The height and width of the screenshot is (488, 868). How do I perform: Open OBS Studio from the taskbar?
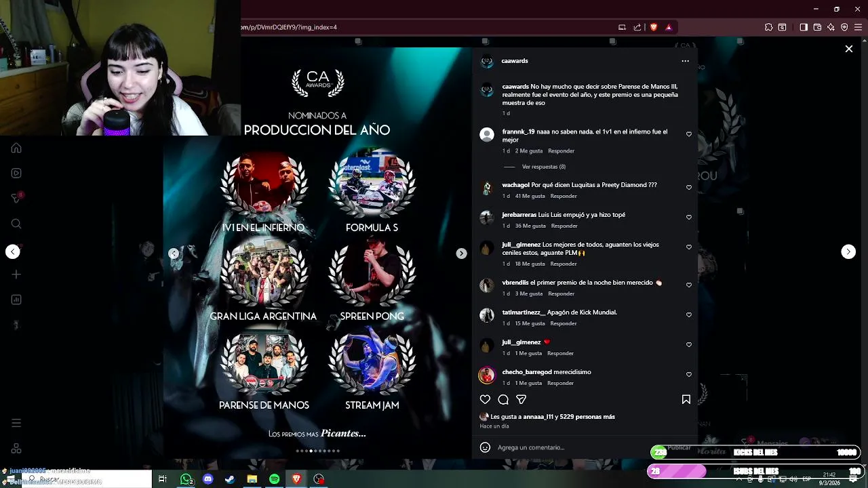click(319, 479)
